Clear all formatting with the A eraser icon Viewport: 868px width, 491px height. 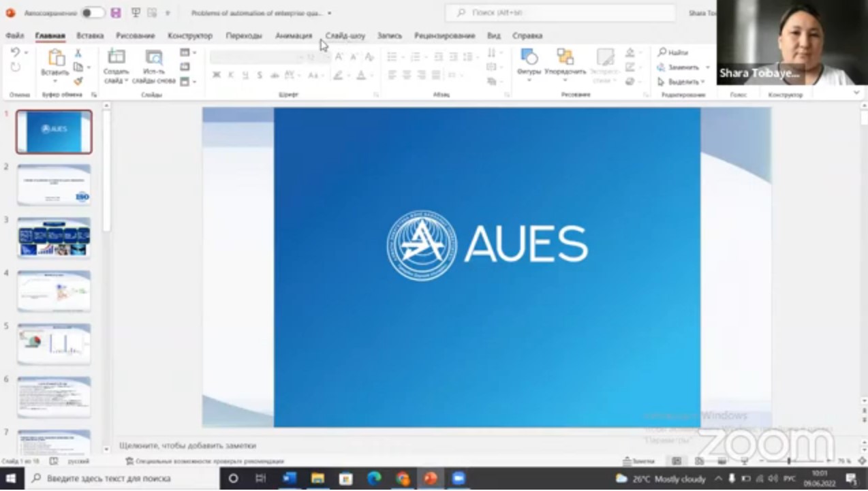(x=370, y=57)
